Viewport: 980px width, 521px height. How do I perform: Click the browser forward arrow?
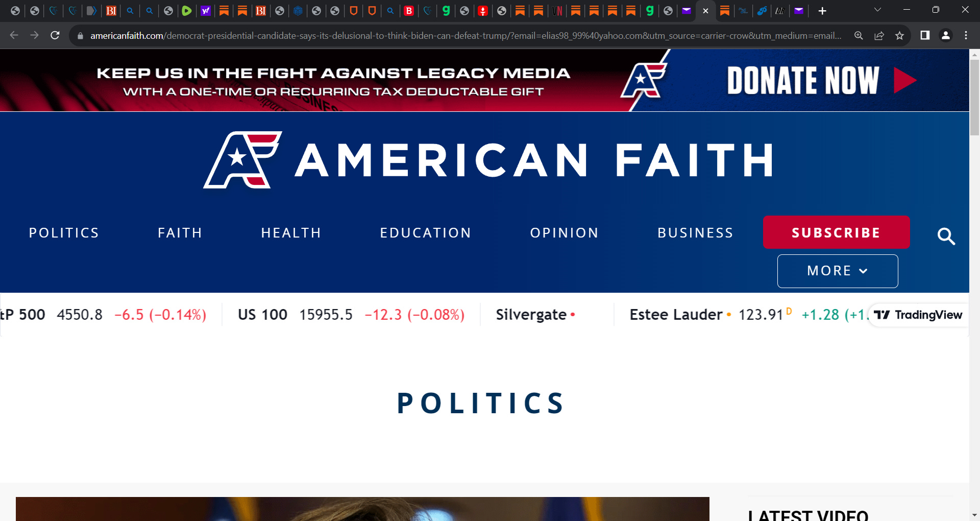tap(34, 35)
